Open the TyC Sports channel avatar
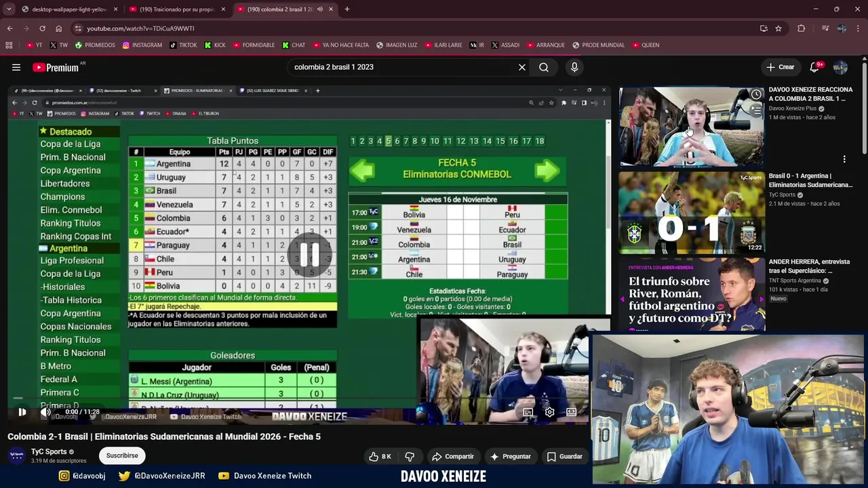Image resolution: width=868 pixels, height=488 pixels. click(16, 455)
